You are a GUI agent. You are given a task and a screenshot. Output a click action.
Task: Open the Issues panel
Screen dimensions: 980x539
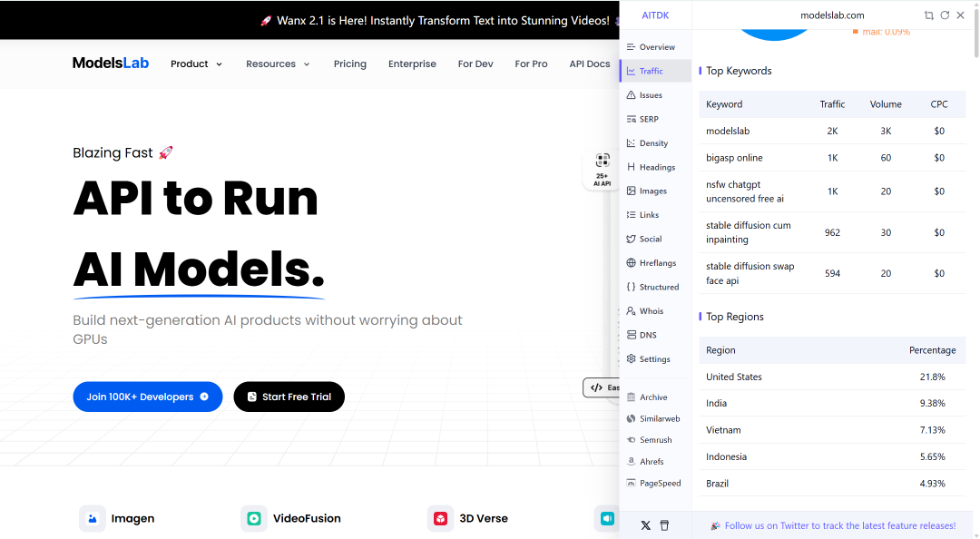coord(655,95)
